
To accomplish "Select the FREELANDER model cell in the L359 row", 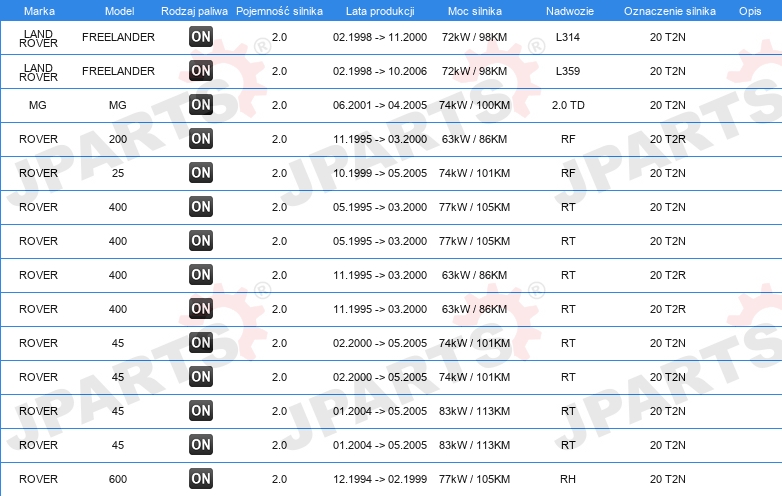I will tap(118, 71).
